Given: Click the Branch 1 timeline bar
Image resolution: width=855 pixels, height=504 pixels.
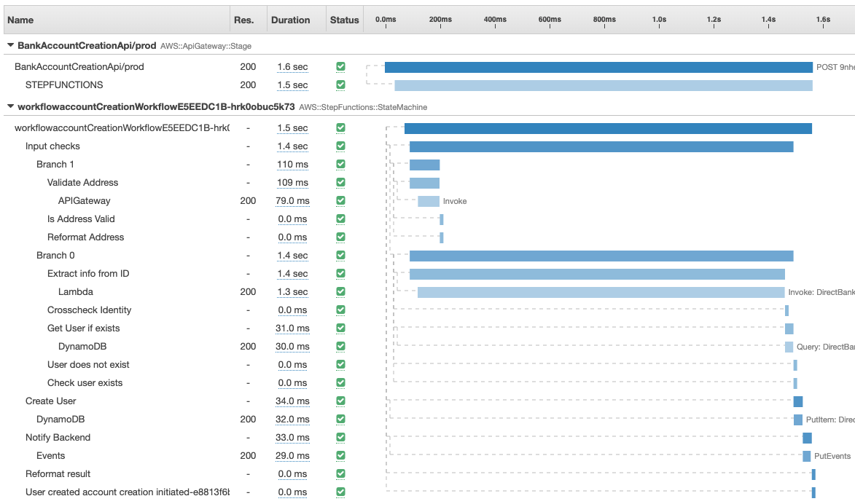Looking at the screenshot, I should (424, 165).
